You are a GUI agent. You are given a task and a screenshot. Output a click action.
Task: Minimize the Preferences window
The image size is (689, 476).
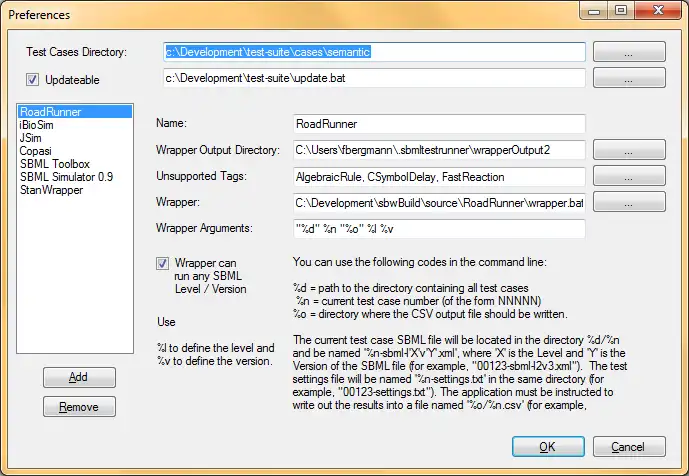[594, 11]
